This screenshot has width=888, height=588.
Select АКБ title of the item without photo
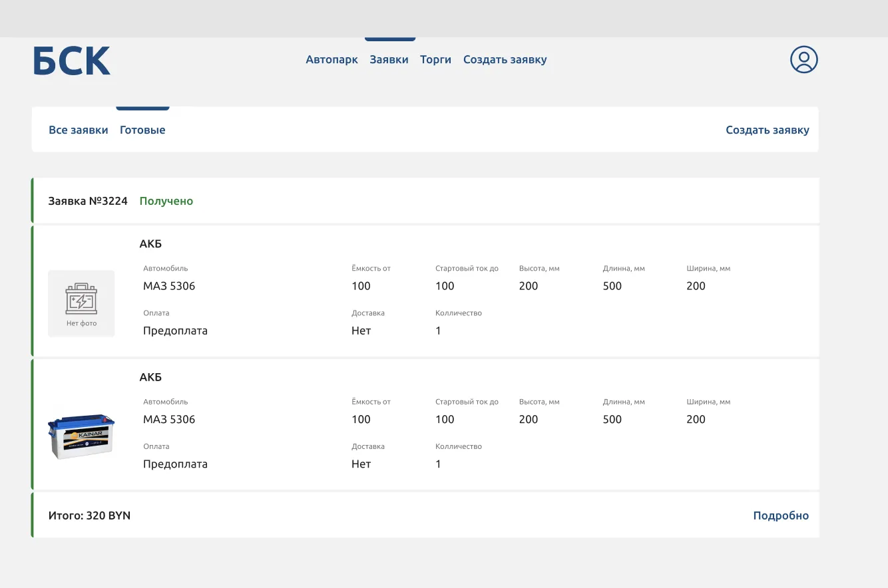(150, 244)
